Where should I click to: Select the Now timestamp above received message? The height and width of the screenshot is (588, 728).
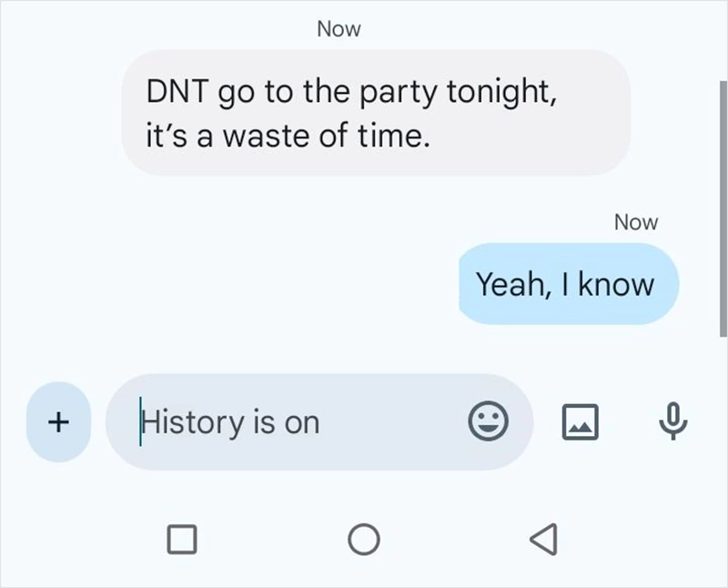(x=338, y=28)
